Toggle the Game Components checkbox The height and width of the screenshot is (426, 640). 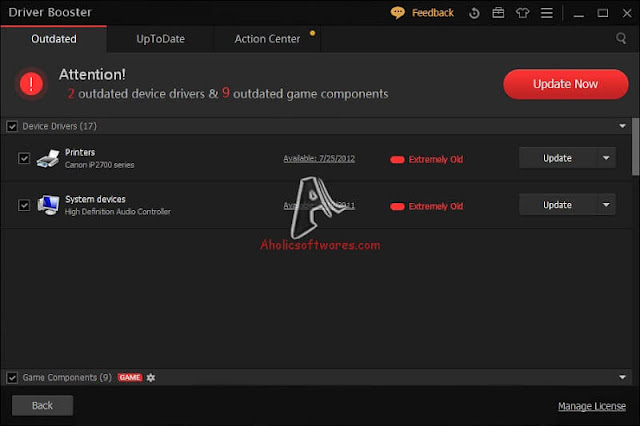click(x=12, y=377)
